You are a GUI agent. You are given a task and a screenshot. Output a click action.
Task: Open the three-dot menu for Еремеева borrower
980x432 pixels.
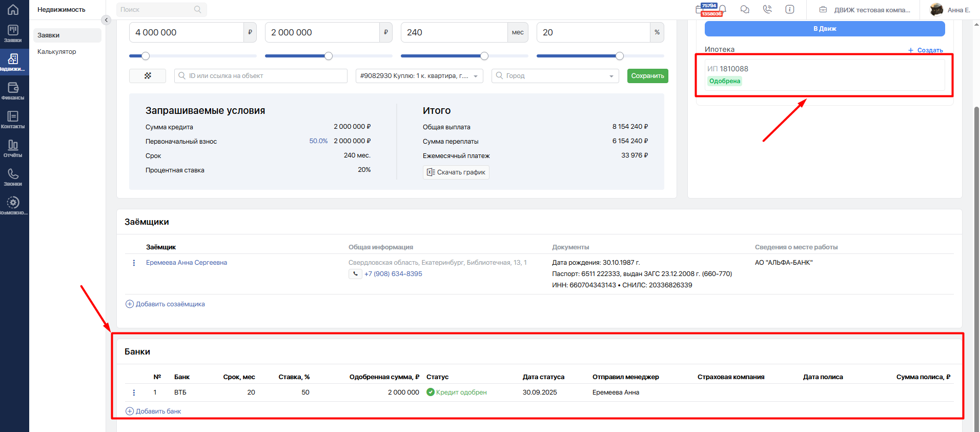click(x=134, y=263)
